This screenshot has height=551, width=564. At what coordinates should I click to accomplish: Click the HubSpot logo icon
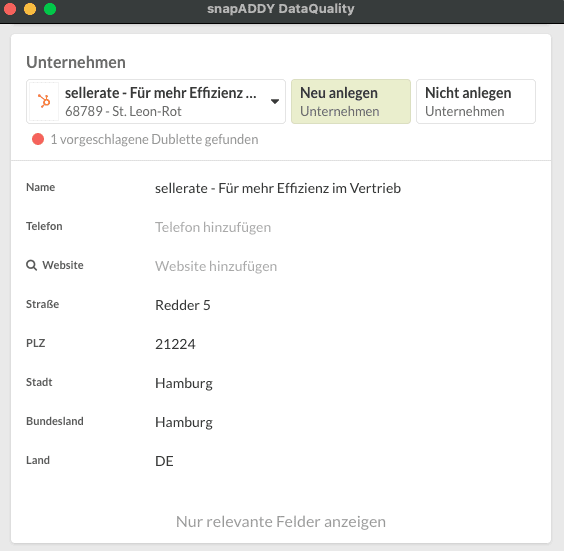(44, 101)
